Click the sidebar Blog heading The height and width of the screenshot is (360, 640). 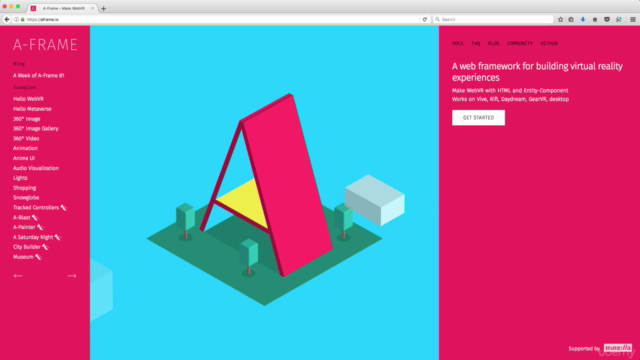click(x=19, y=64)
